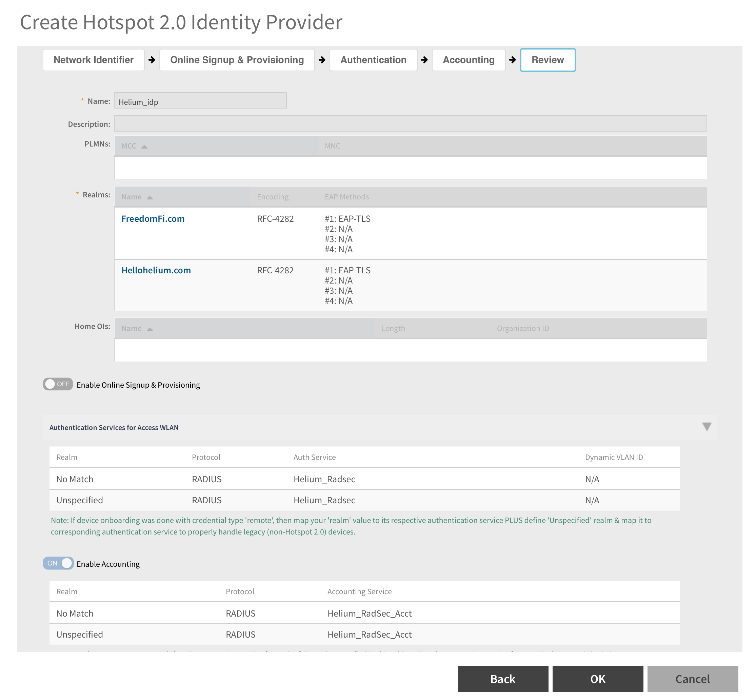Switch to the Authentication step

(x=373, y=60)
